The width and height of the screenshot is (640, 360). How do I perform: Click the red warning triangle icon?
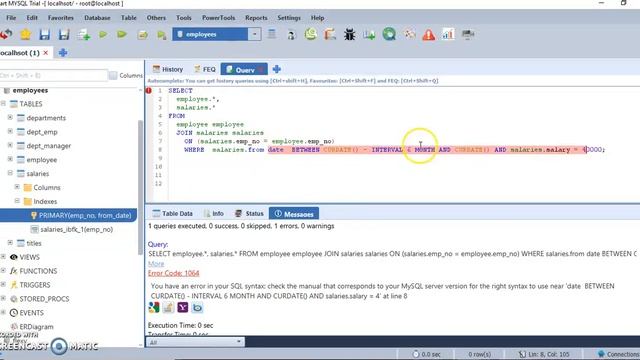(428, 35)
